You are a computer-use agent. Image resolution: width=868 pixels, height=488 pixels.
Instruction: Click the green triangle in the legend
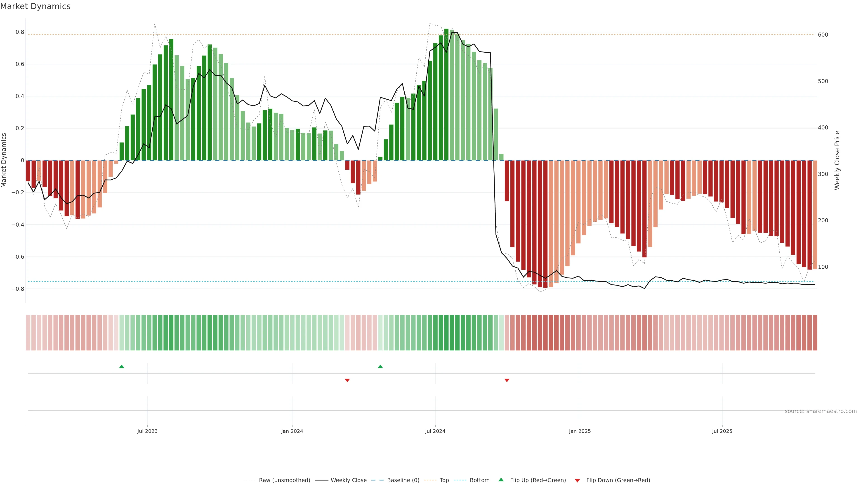point(501,480)
